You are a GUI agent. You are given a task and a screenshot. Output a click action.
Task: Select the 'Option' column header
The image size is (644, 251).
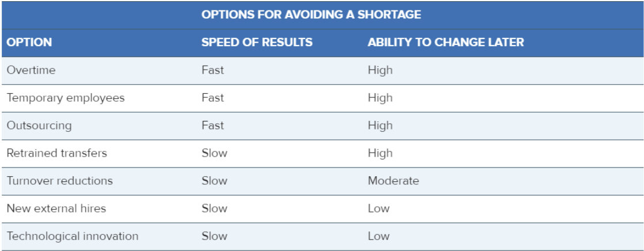29,43
